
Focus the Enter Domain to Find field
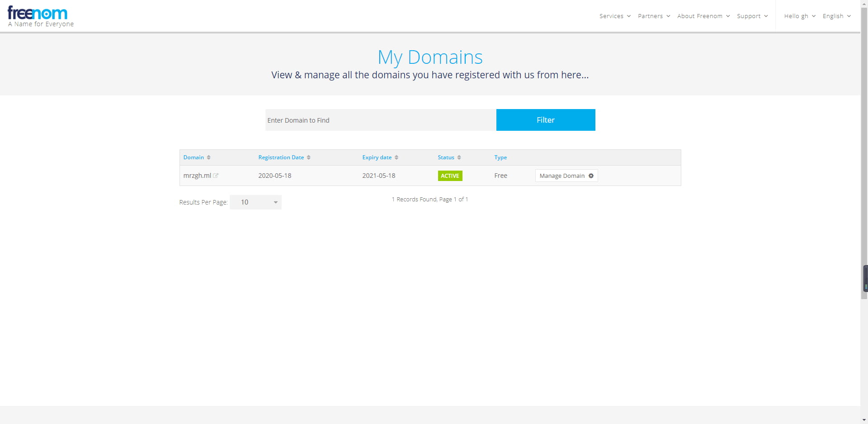click(x=380, y=120)
